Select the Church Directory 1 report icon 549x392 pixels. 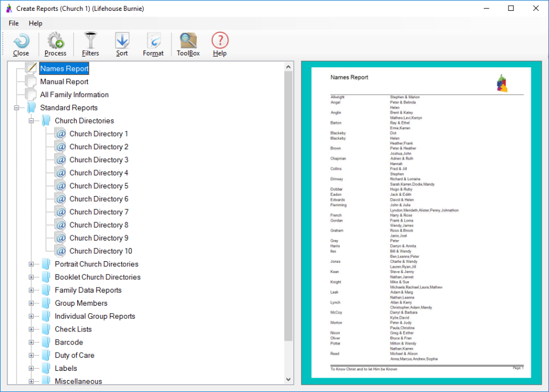click(61, 134)
